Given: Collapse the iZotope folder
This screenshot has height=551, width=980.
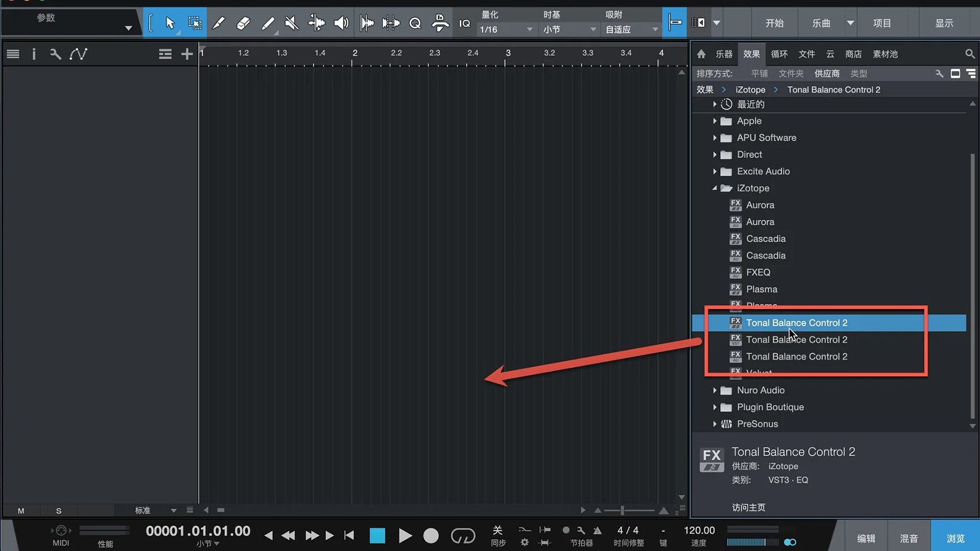Looking at the screenshot, I should point(715,188).
